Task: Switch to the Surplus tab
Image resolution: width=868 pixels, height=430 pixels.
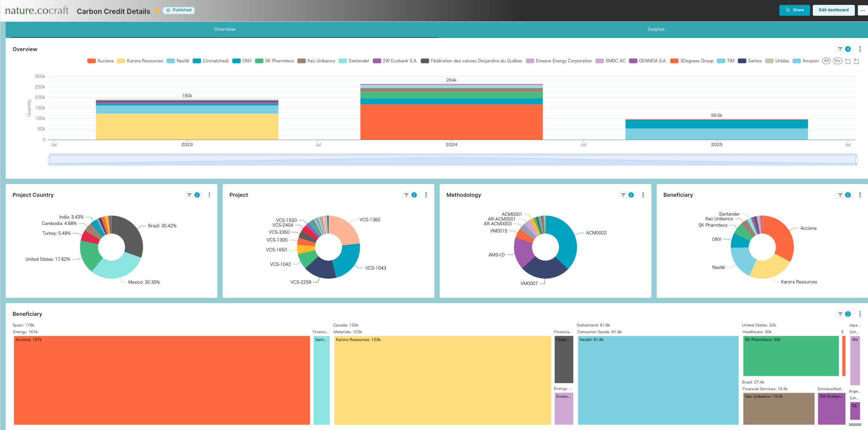Action: (x=656, y=29)
